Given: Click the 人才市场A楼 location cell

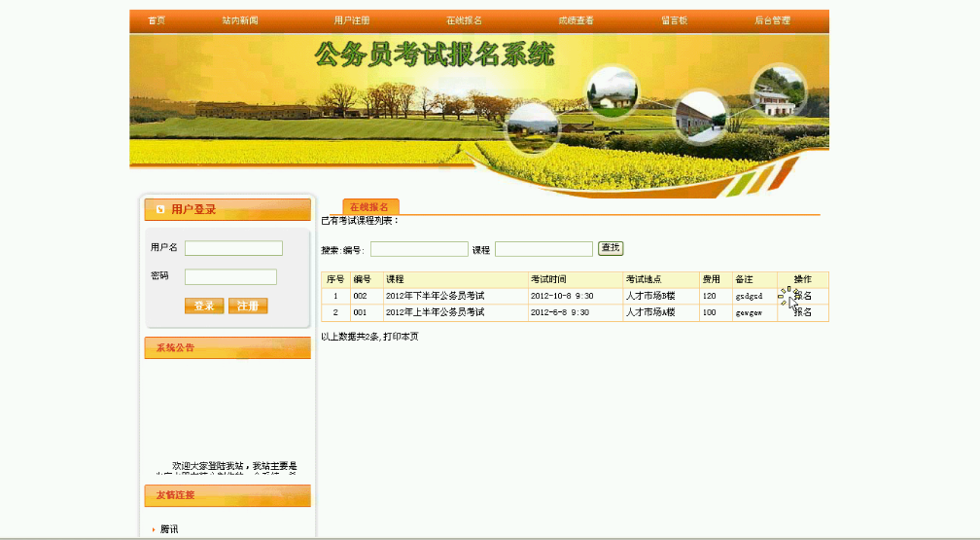Looking at the screenshot, I should click(661, 312).
